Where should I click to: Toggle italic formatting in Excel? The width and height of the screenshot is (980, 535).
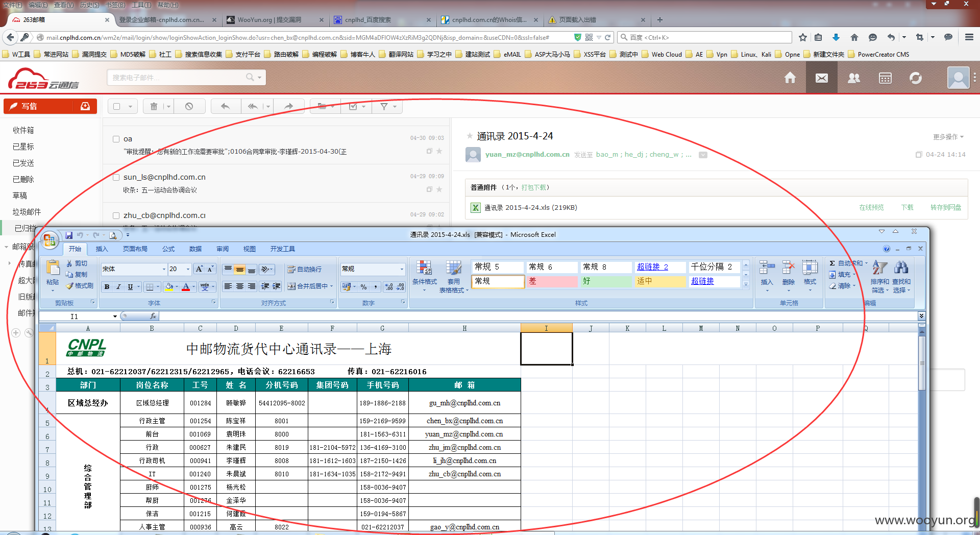[118, 287]
